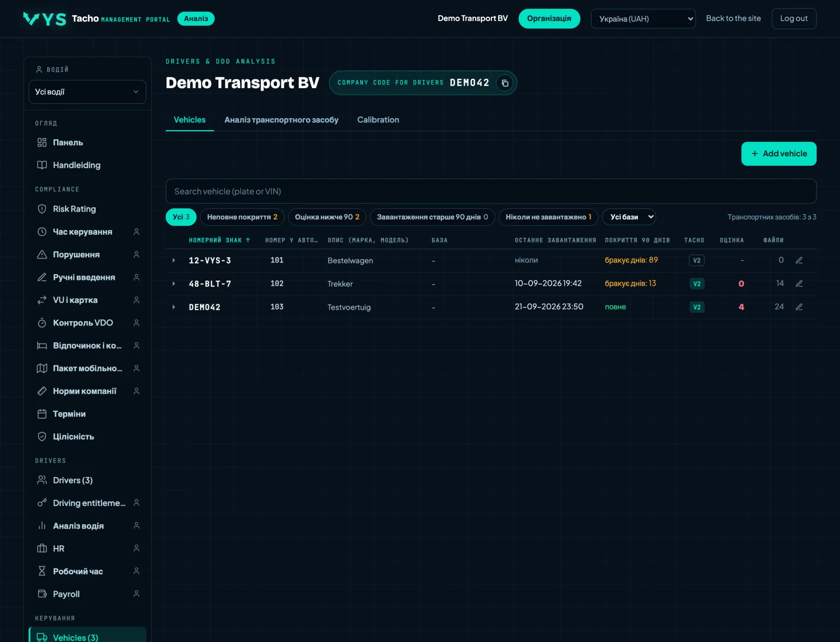Open Україна (UAH) country dropdown
The height and width of the screenshot is (642, 840).
[x=643, y=19]
